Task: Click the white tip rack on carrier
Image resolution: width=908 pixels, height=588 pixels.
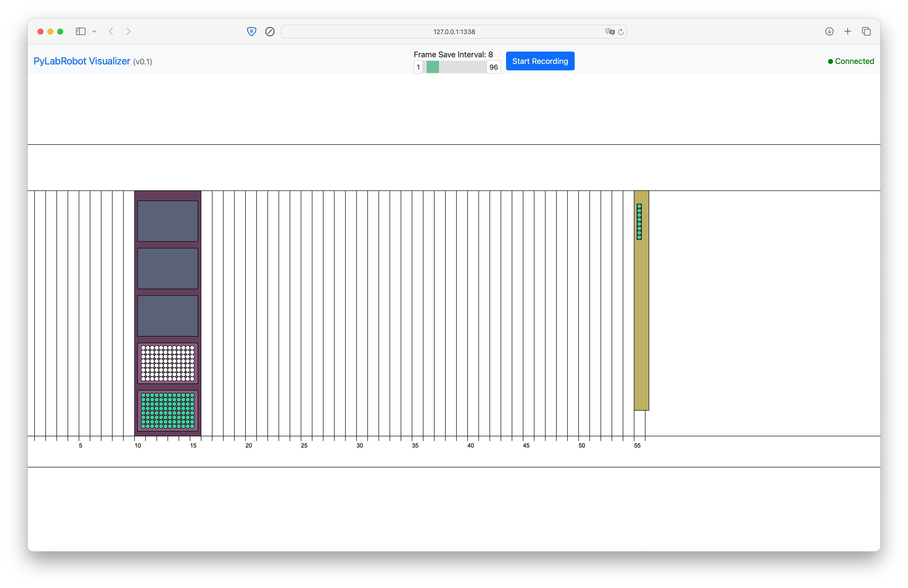Action: 168,363
